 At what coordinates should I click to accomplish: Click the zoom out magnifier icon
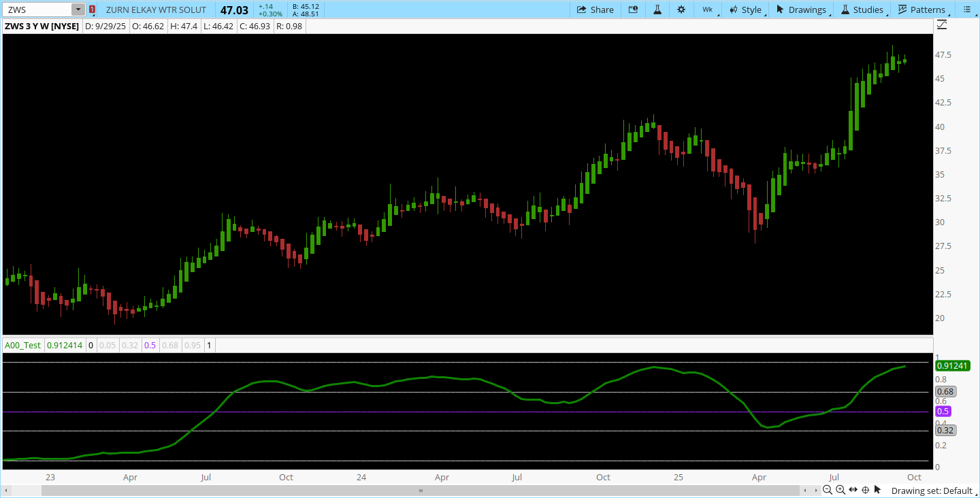pos(828,491)
